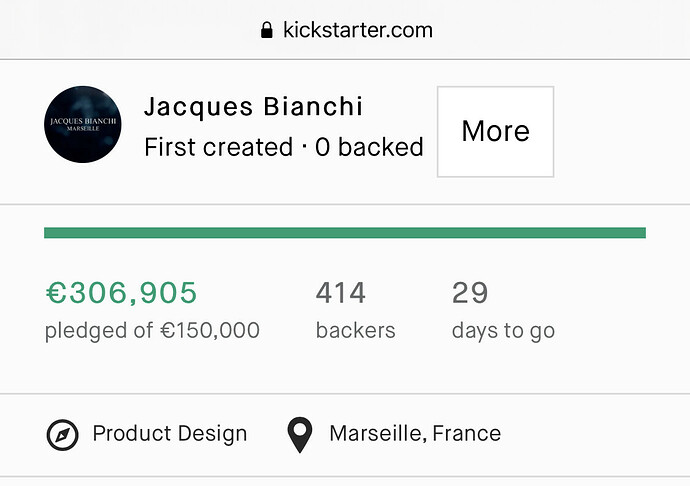This screenshot has height=486, width=690.
Task: Select the backers label
Action: (x=356, y=331)
